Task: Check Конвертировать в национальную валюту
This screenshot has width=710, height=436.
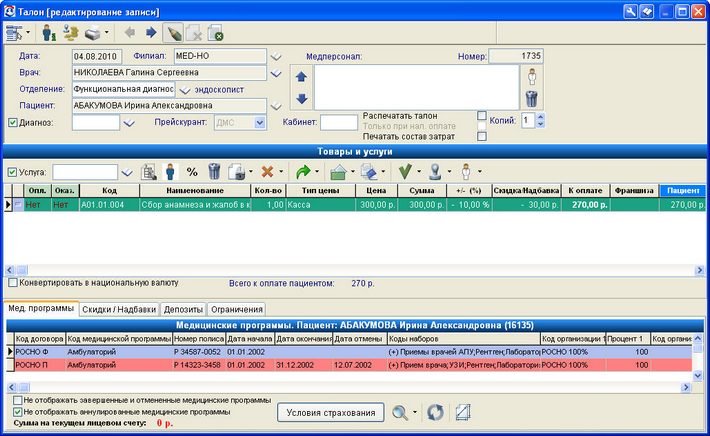Action: 13,283
